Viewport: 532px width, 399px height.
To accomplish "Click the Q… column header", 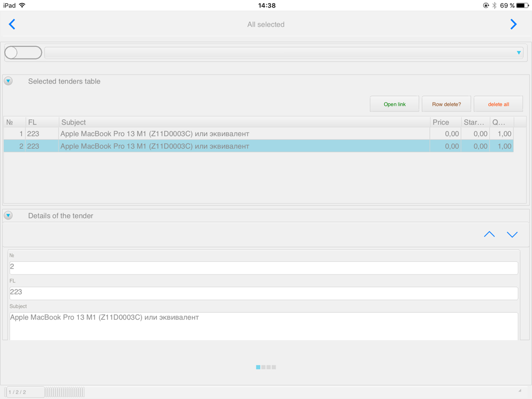I will pos(502,122).
